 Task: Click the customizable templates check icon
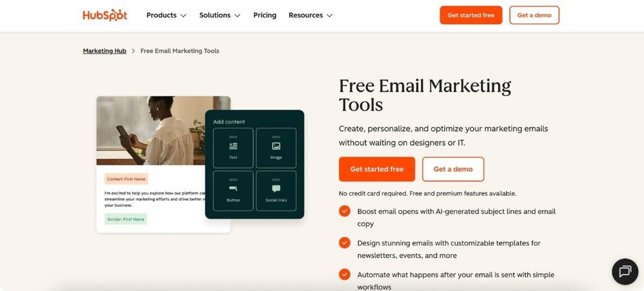coord(344,242)
